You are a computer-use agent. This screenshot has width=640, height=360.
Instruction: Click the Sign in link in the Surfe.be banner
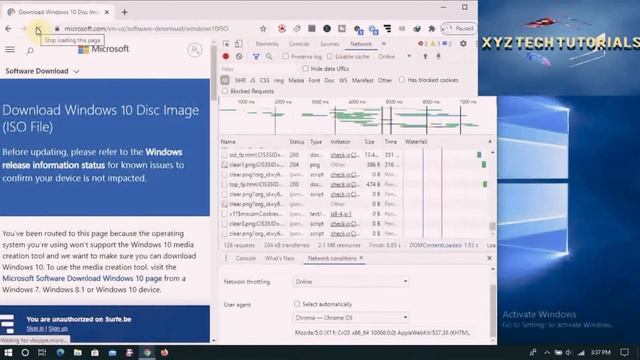[x=35, y=328]
